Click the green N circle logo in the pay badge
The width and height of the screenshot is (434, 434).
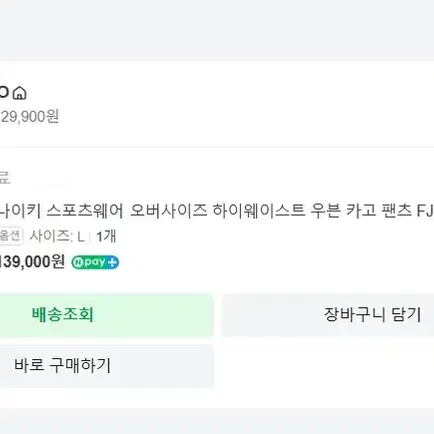[78, 262]
